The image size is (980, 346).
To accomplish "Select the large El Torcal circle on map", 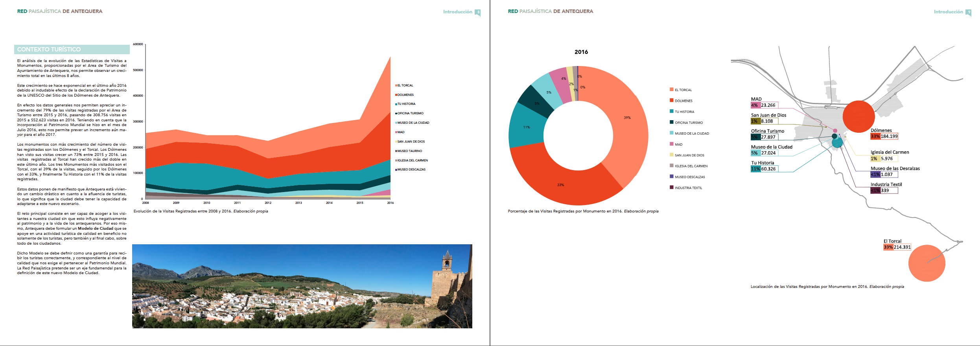I will click(927, 263).
